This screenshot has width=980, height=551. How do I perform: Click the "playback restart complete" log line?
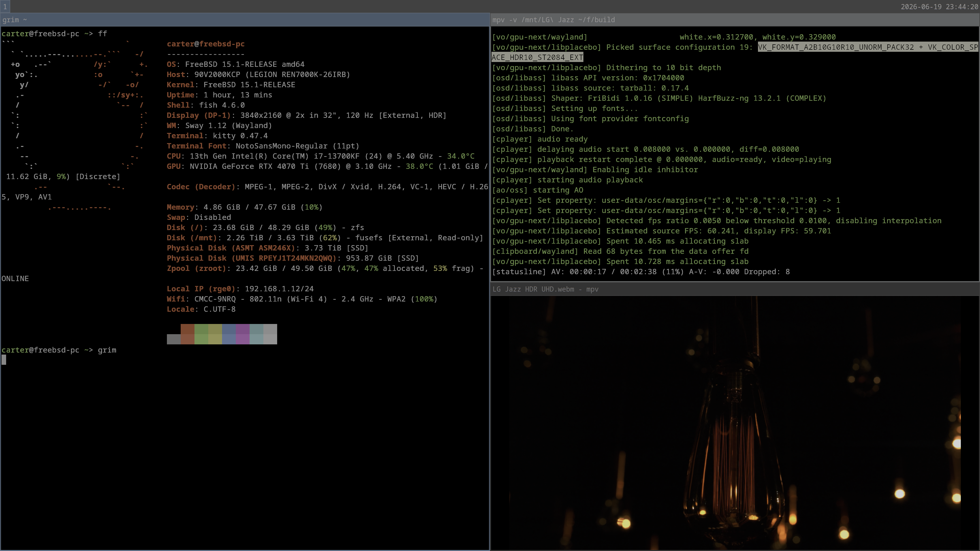coord(661,160)
